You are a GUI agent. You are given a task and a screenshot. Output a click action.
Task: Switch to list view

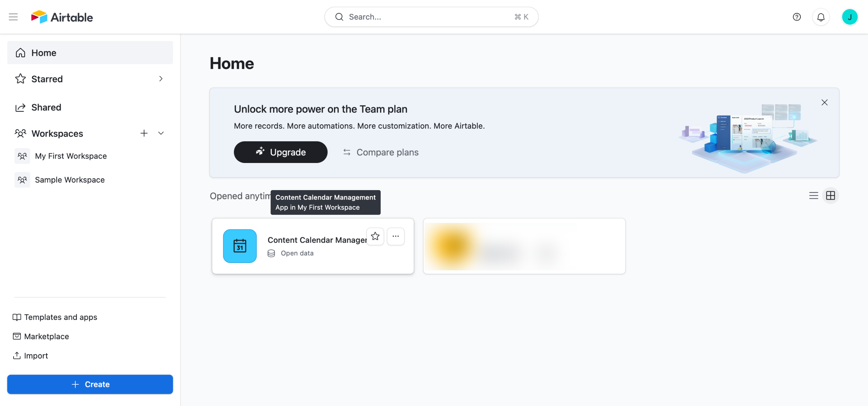pos(813,196)
